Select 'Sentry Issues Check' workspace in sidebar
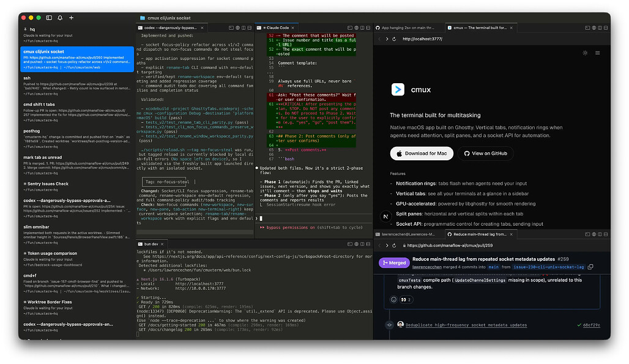This screenshot has width=629, height=364. [x=49, y=184]
